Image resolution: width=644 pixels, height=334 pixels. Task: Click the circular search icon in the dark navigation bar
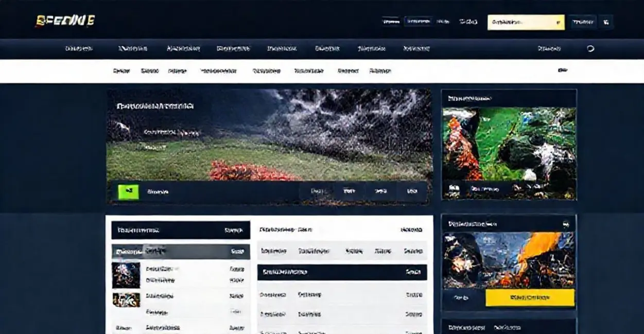[590, 49]
